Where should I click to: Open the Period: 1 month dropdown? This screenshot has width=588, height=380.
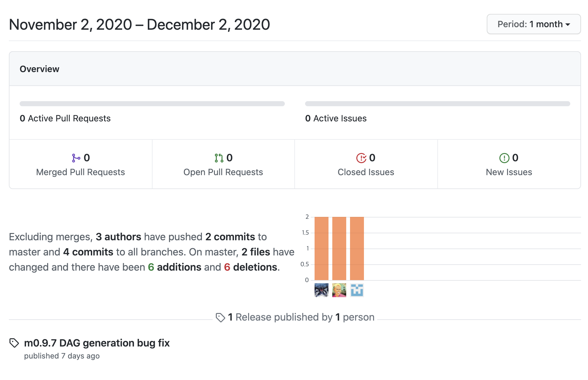534,24
